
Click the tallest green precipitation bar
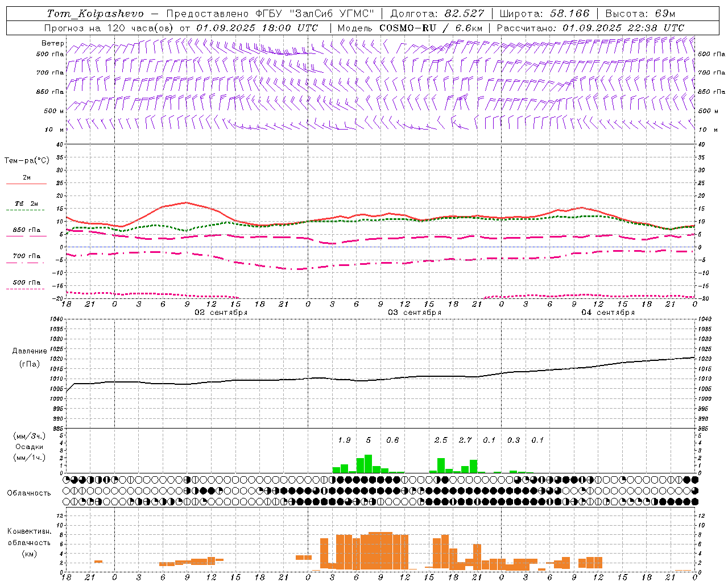(x=368, y=464)
